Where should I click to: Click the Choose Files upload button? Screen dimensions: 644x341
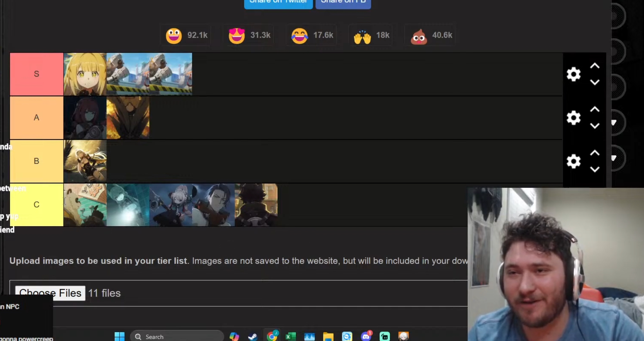point(50,293)
